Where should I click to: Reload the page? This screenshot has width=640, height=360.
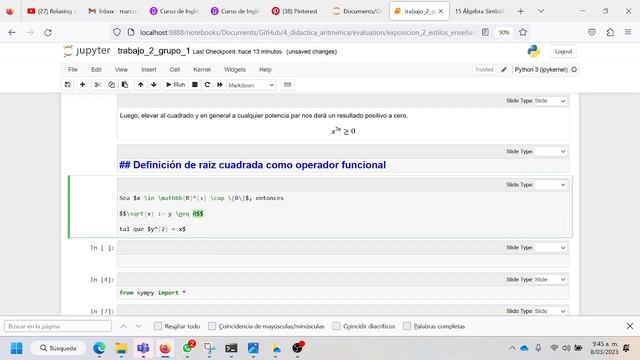tap(48, 32)
